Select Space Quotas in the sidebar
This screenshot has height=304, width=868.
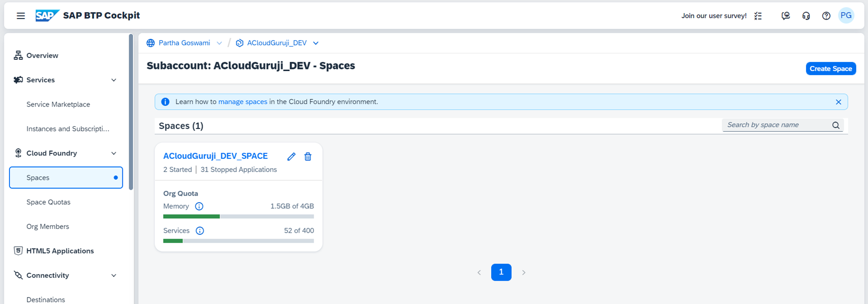coord(48,202)
